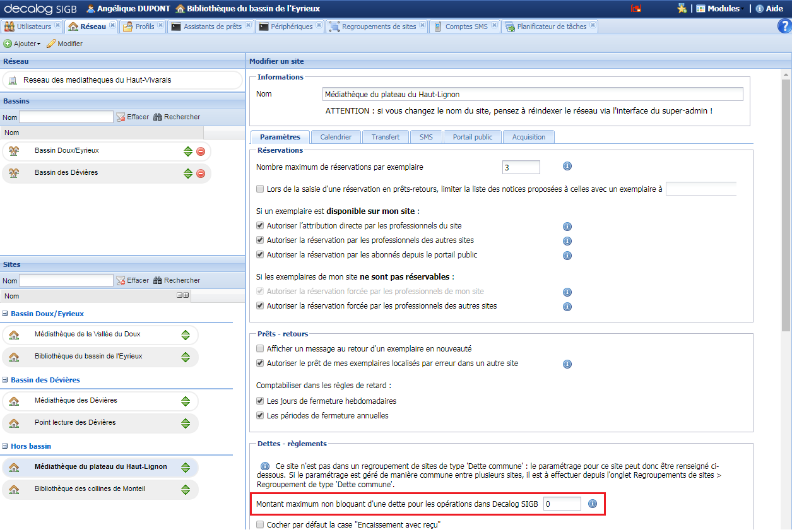
Task: Open the Ajouter dropdown menu
Action: [22, 44]
